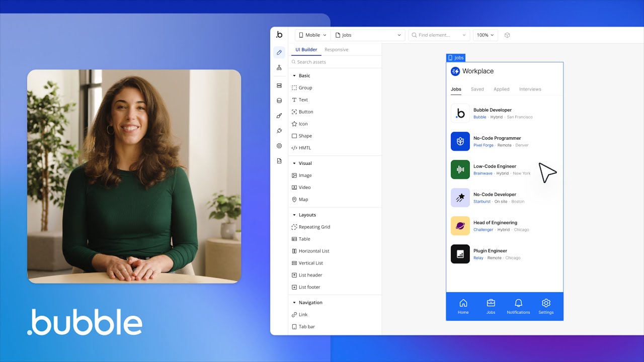Select the Shape element
Image resolution: width=644 pixels, height=362 pixels.
[302, 136]
